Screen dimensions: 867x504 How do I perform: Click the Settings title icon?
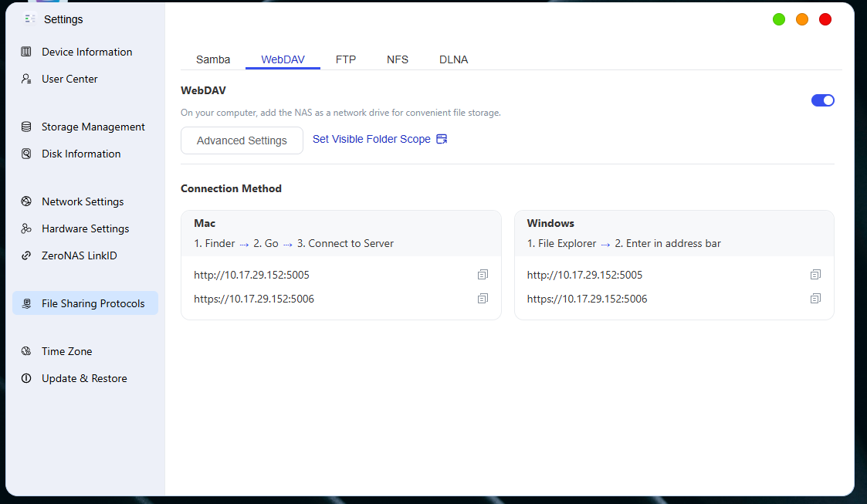[x=30, y=19]
